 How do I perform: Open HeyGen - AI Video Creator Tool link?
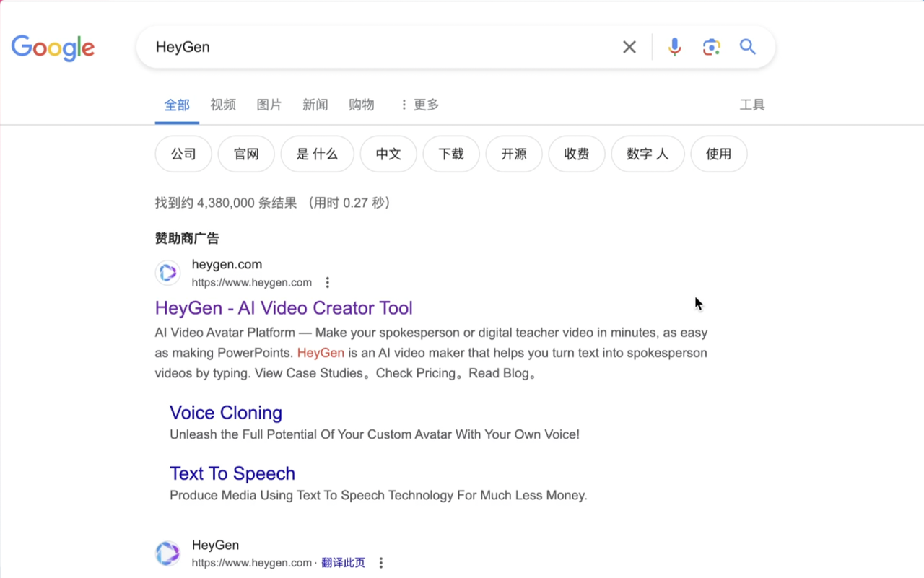click(284, 308)
